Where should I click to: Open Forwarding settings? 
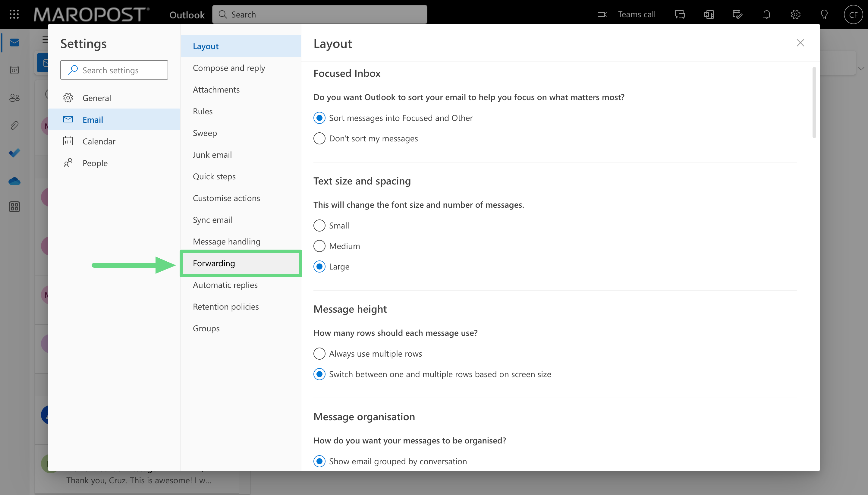click(241, 263)
